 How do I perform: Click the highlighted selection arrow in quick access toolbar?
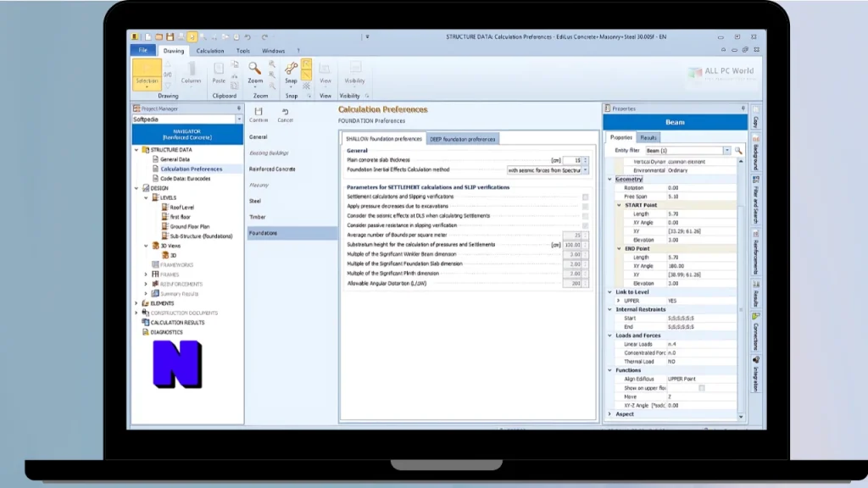tap(192, 37)
